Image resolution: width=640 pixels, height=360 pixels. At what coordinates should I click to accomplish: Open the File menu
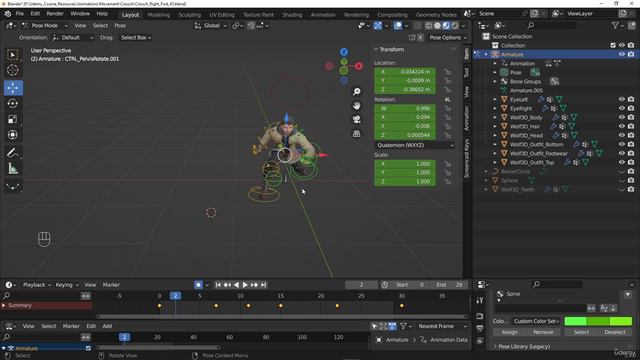coord(20,13)
